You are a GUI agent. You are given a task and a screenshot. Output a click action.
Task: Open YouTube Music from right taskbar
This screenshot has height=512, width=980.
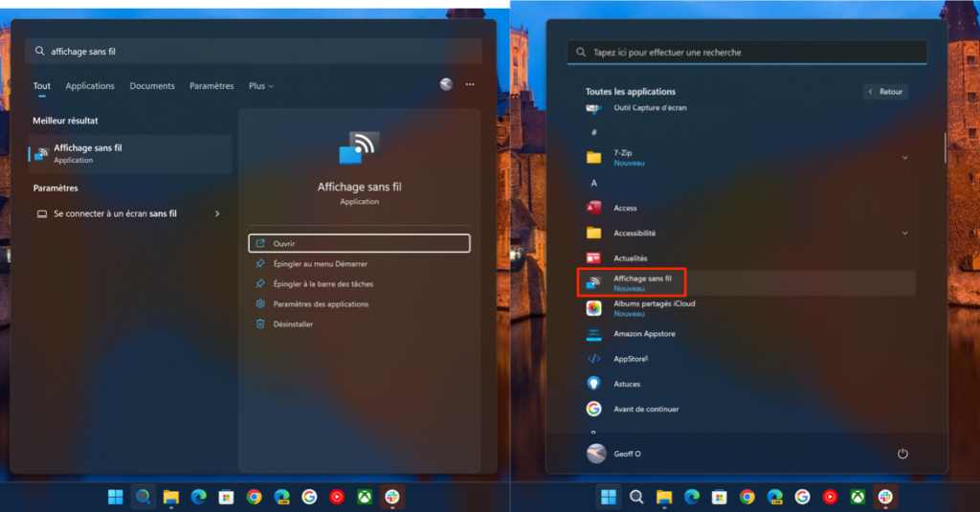tap(830, 497)
